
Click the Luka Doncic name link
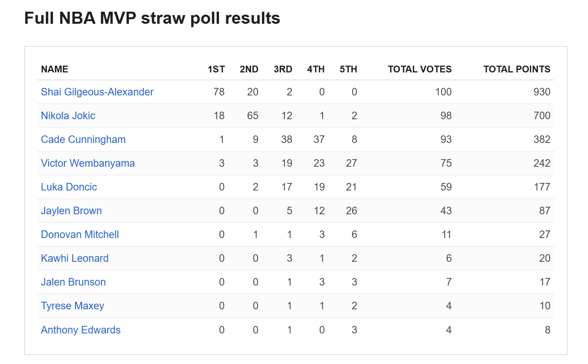pos(69,187)
